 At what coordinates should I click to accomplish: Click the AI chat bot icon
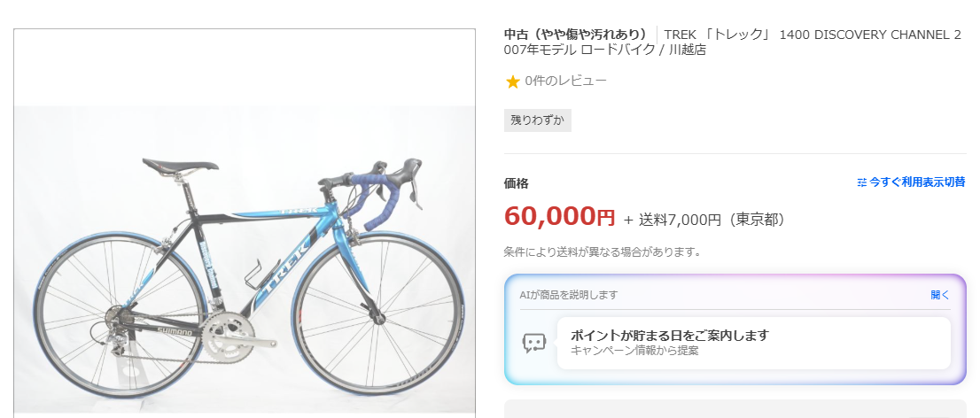coord(534,344)
